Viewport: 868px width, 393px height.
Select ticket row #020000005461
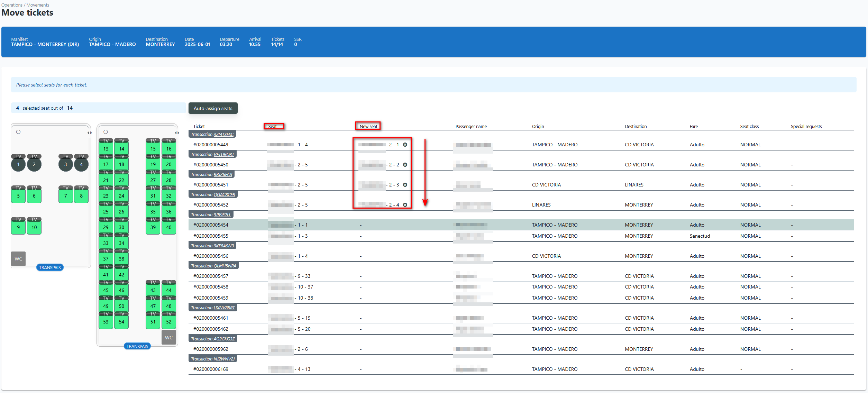coord(521,318)
